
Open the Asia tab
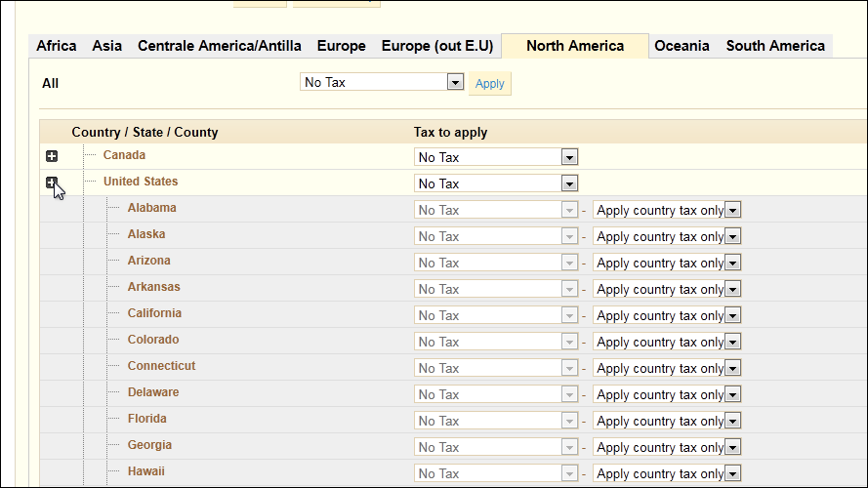click(x=106, y=46)
